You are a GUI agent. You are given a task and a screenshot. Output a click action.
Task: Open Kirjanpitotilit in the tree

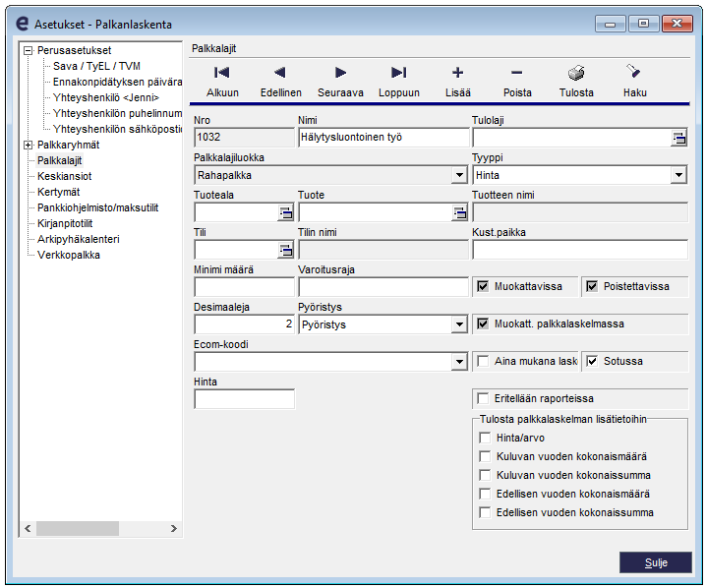point(65,224)
